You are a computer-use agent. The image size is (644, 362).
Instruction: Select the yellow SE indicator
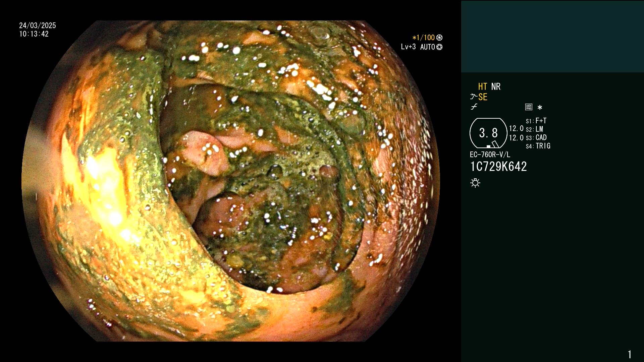[483, 97]
